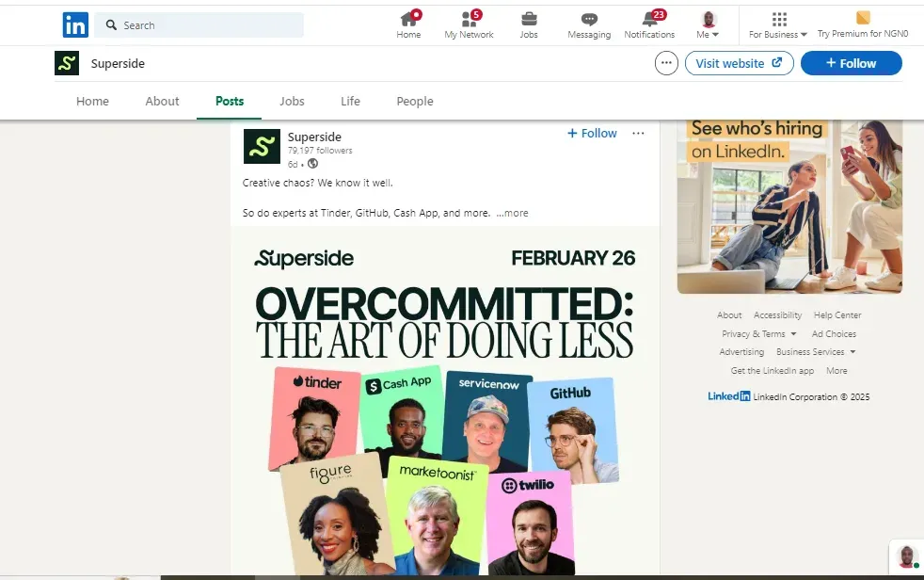924x580 pixels.
Task: Open the Overcommitted event post image
Action: (x=445, y=401)
